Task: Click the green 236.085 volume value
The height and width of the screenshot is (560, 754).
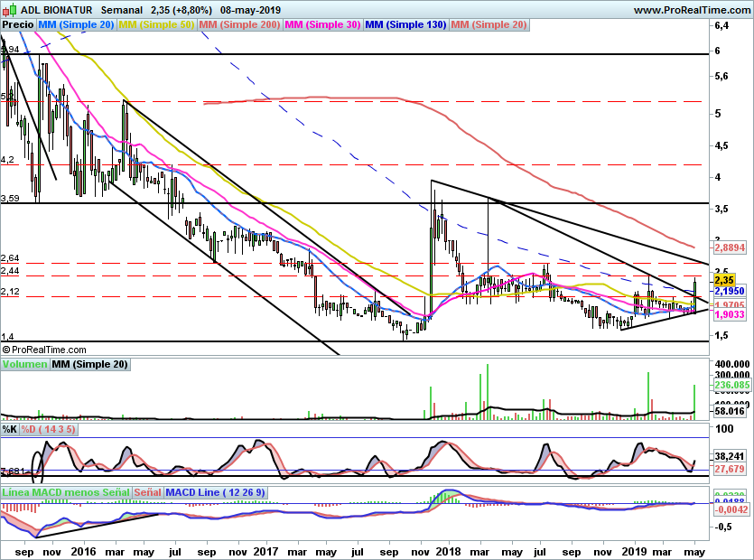Action: 731,385
